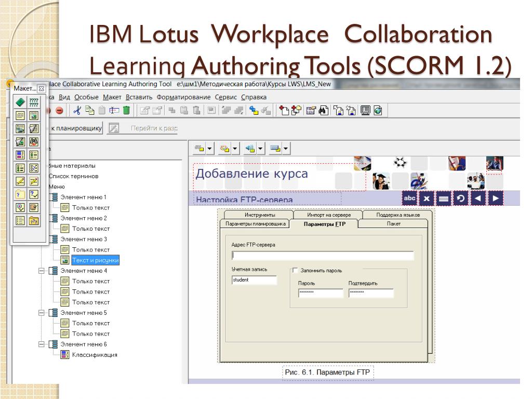Open the Форматирование menu
The image size is (532, 399).
[183, 97]
